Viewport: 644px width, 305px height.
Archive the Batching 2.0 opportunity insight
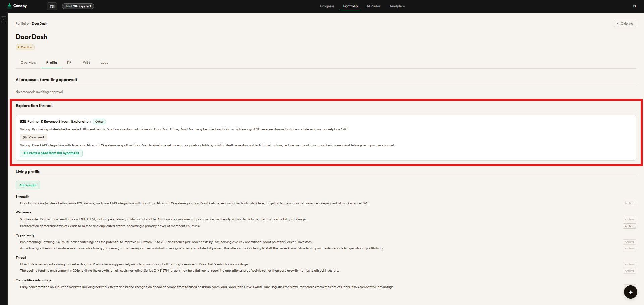(629, 242)
